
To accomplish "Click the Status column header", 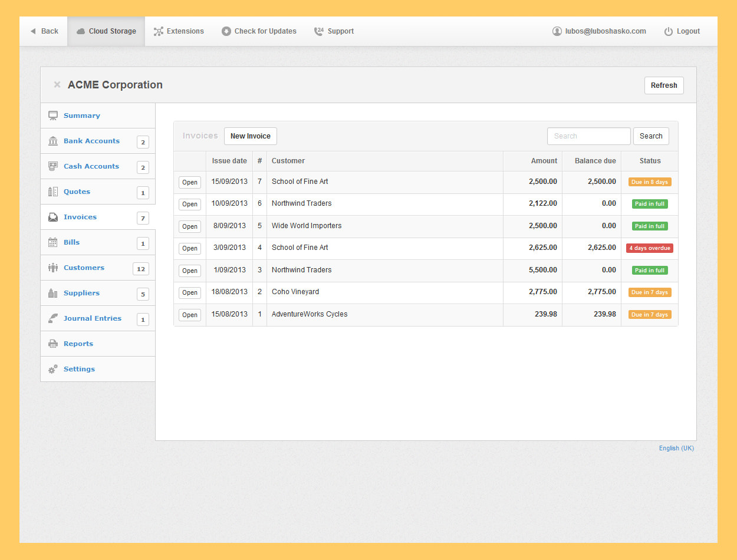I will [x=650, y=161].
